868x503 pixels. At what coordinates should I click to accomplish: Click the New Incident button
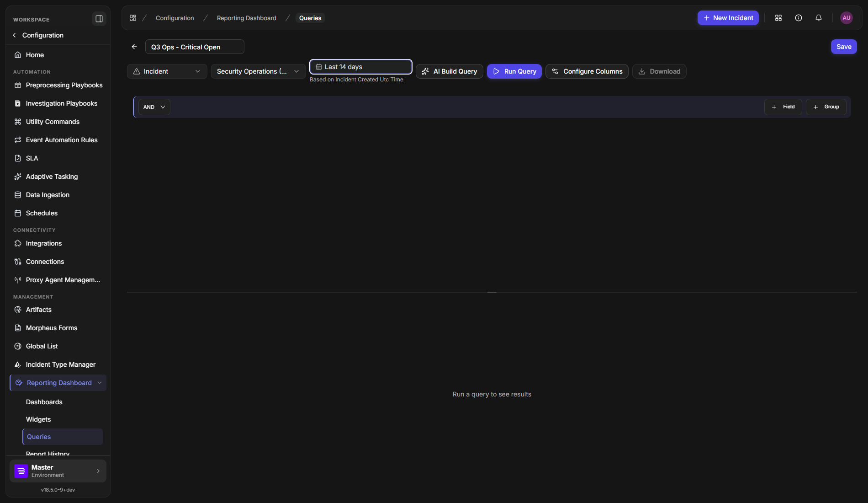tap(728, 18)
